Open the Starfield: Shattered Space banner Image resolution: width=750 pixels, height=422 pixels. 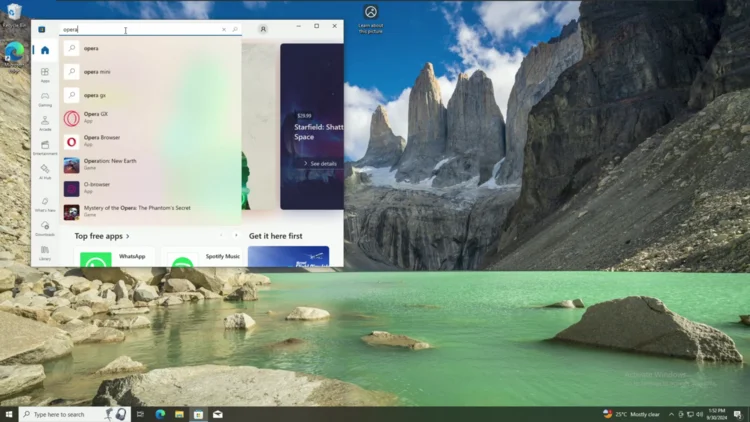[x=312, y=126]
